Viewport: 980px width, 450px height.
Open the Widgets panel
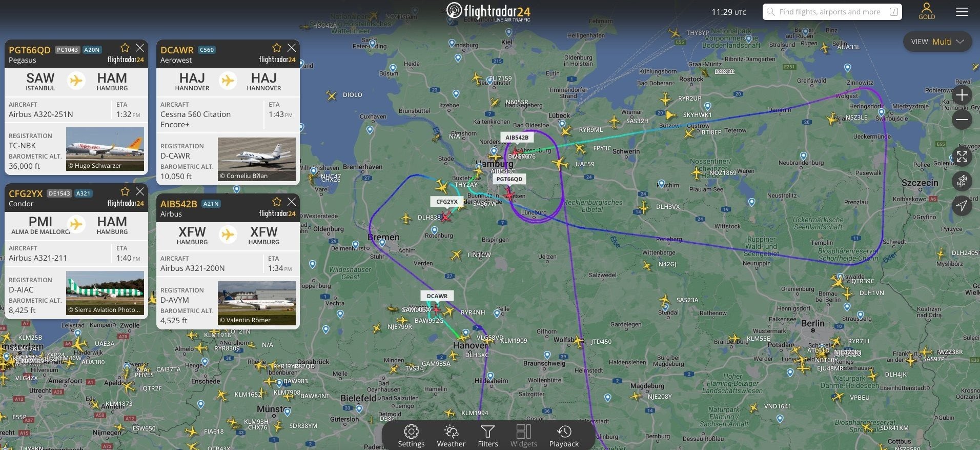coord(523,436)
